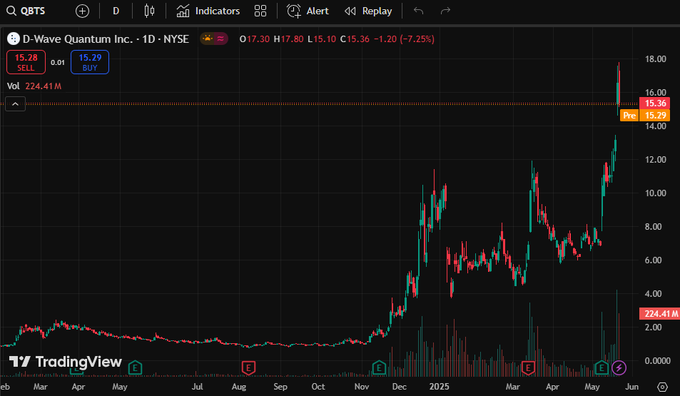Click the plus icon to compare or add symbol

click(82, 11)
